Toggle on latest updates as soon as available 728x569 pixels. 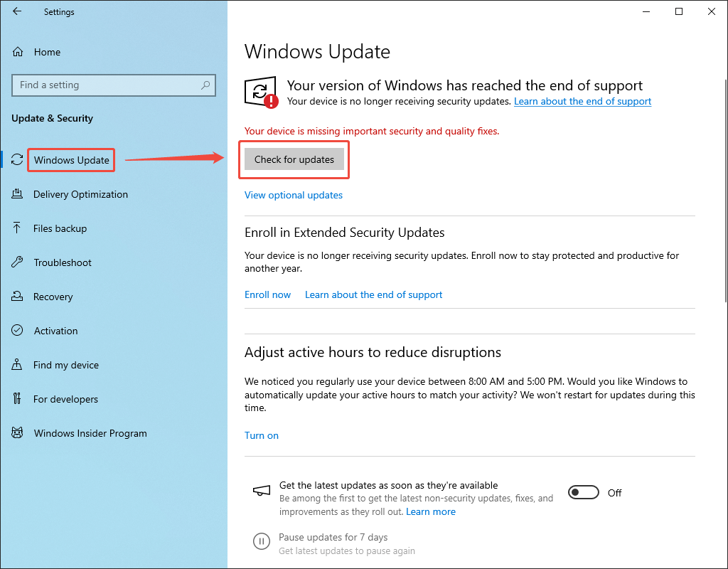pyautogui.click(x=583, y=491)
